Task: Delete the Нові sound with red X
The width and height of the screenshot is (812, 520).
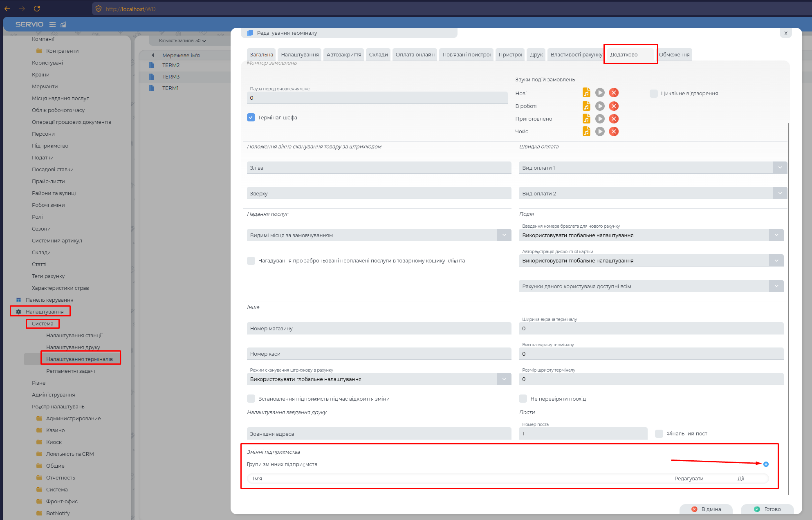Action: (x=614, y=93)
